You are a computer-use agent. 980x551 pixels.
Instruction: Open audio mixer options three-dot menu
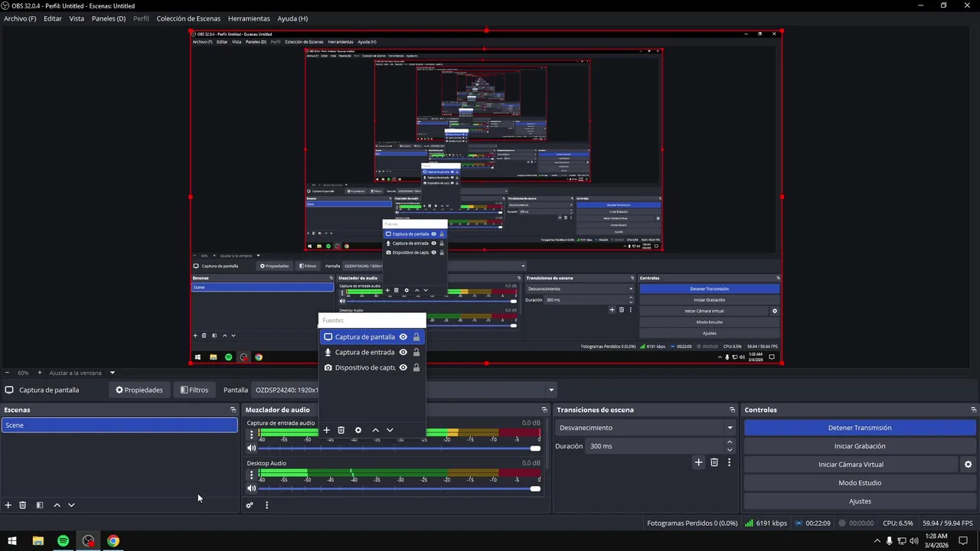(266, 505)
